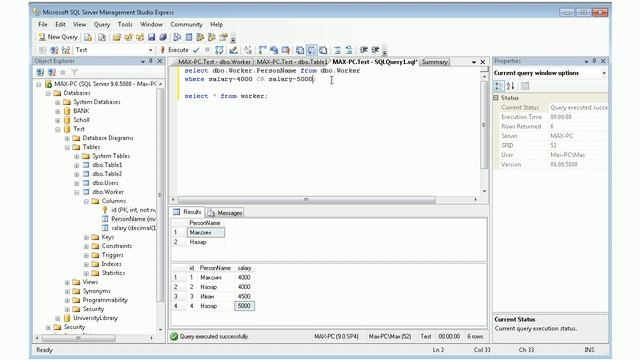Click the Change Connection toolbar icon
The width and height of the screenshot is (640, 360).
pos(66,50)
